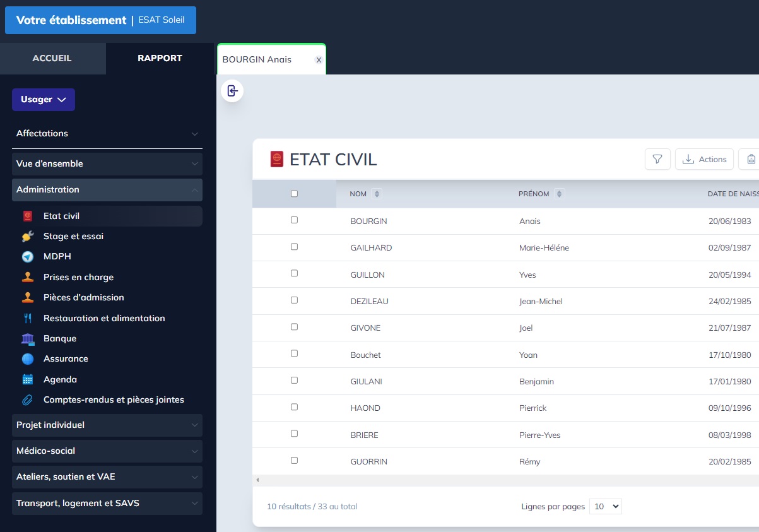759x532 pixels.
Task: Check the BRIERE row checkbox
Action: (x=294, y=434)
